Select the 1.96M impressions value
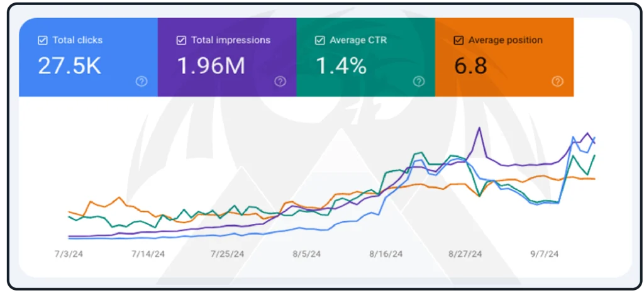644x293 pixels. [x=211, y=65]
